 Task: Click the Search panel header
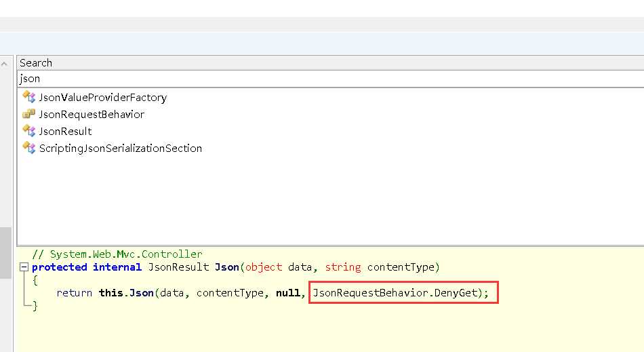pyautogui.click(x=330, y=63)
